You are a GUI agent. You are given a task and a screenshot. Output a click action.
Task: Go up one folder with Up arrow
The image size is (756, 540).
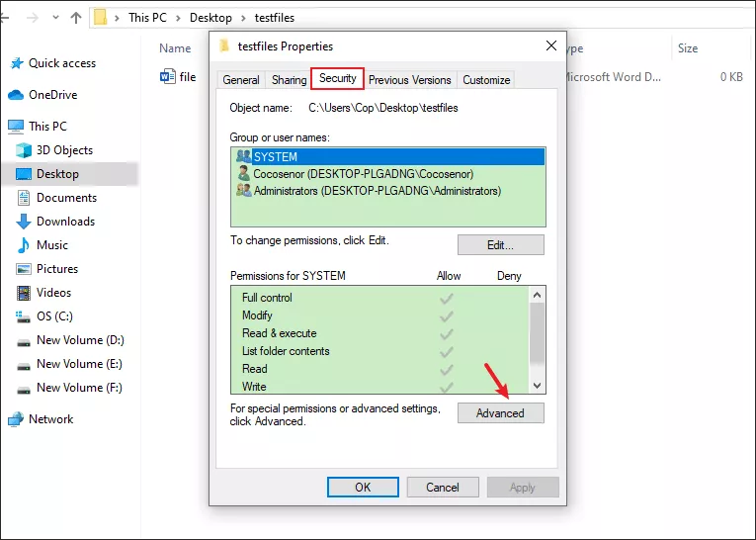pos(76,18)
